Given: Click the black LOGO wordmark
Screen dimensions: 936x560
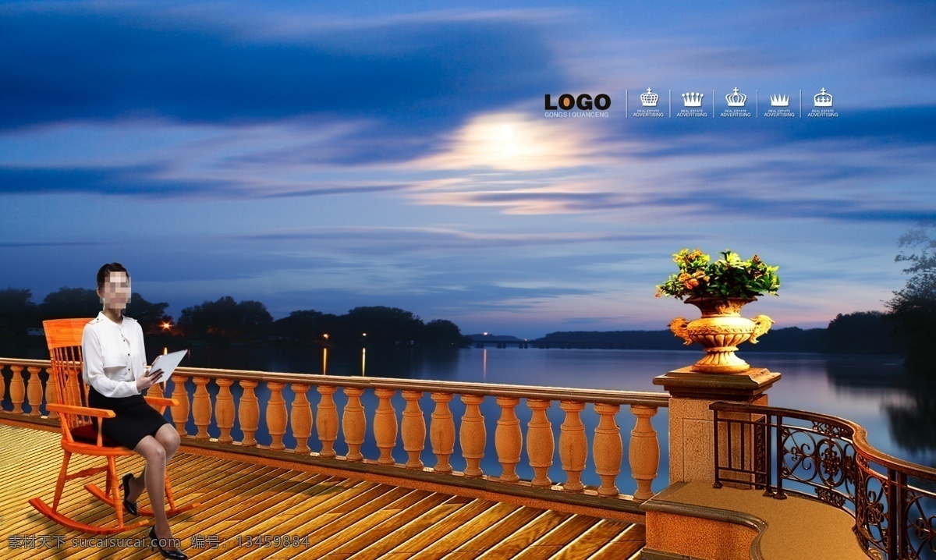Looking at the screenshot, I should tap(577, 101).
